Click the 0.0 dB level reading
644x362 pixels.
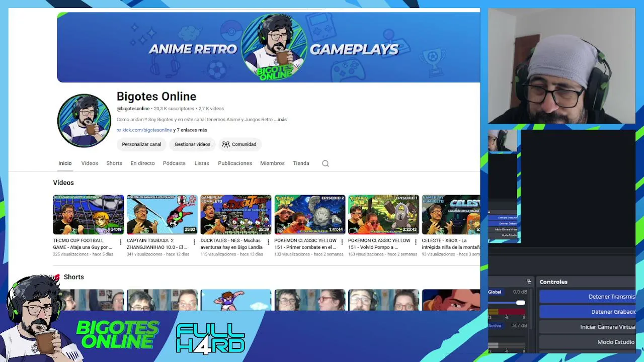(520, 292)
